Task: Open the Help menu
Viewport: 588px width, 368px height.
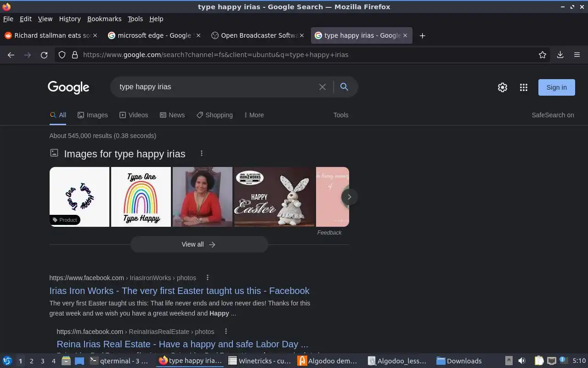Action: pyautogui.click(x=156, y=19)
